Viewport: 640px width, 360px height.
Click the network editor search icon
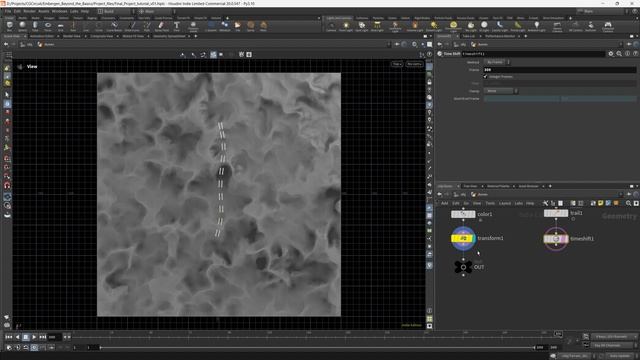[628, 203]
